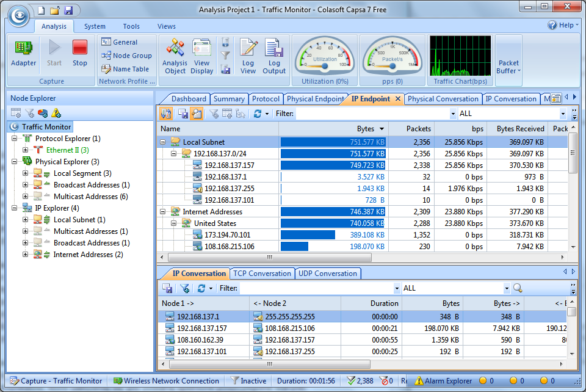Click the filter funnel icon in ribbon

(225, 56)
